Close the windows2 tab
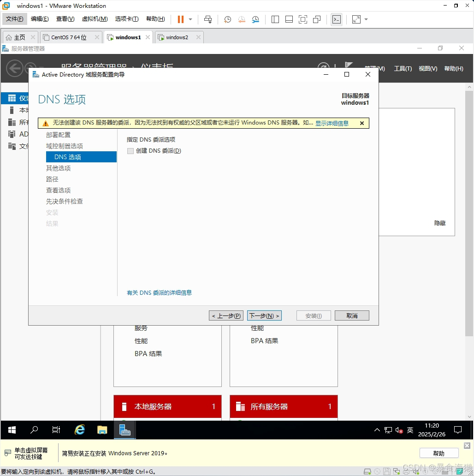The image size is (474, 476). [198, 37]
